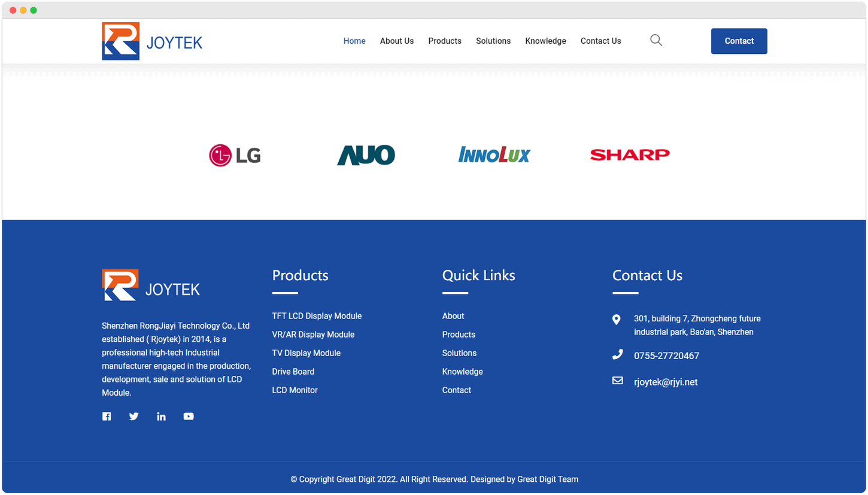Open Products under Quick Links

[x=459, y=335]
